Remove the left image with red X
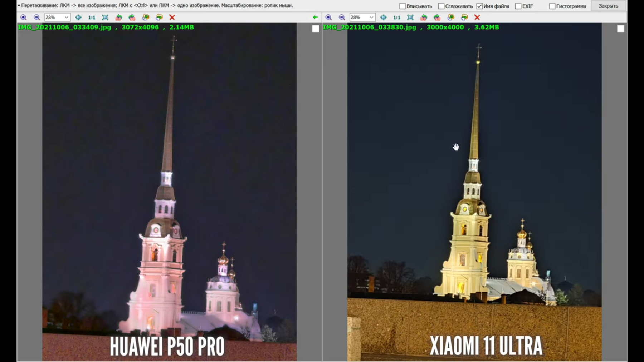Viewport: 644px width, 362px height. [172, 17]
